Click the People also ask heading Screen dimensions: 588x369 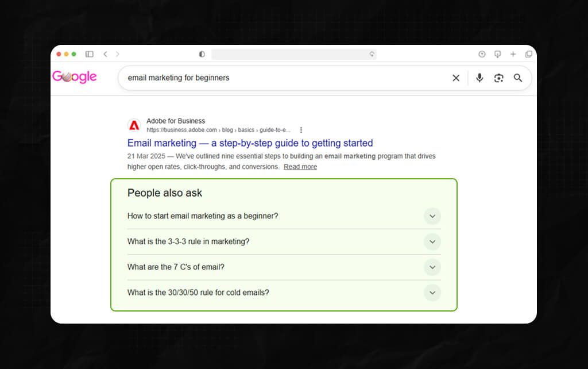(x=165, y=193)
